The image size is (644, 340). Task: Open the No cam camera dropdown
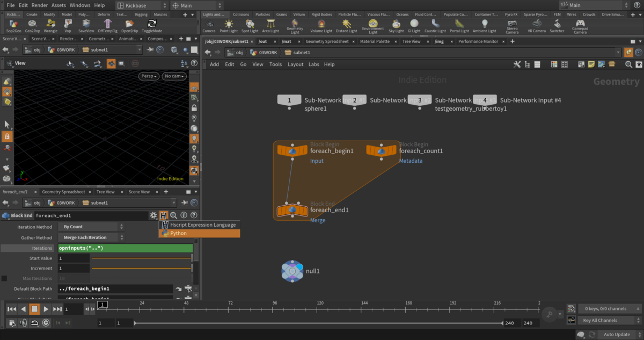click(175, 76)
